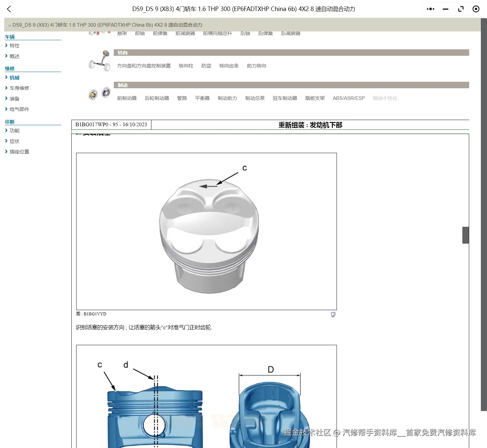Click the 驻车制动器 link

(x=285, y=98)
